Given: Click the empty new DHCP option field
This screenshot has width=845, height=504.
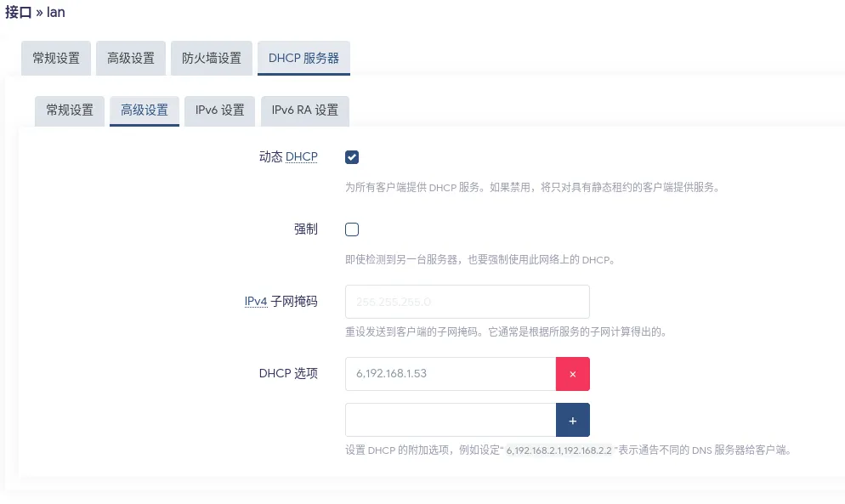Looking at the screenshot, I should tap(451, 420).
